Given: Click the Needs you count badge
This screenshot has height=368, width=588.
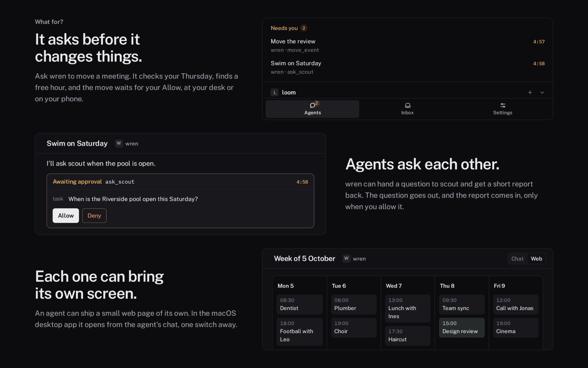Looking at the screenshot, I should click(304, 28).
